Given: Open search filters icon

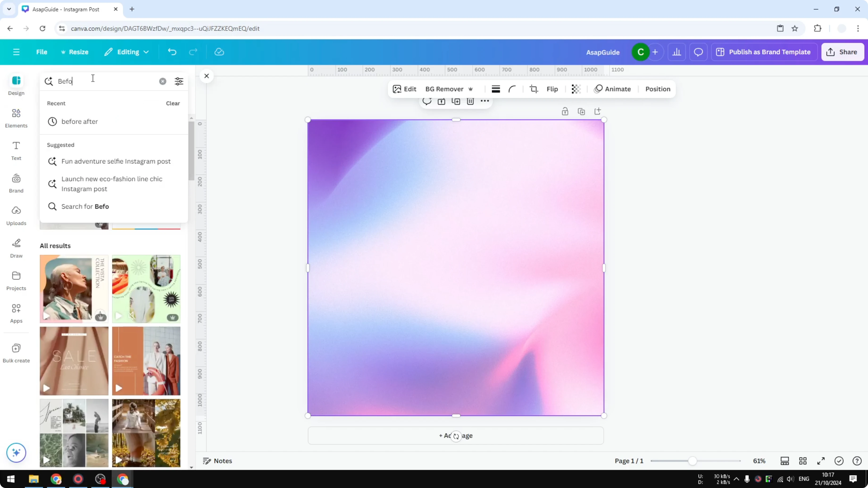Looking at the screenshot, I should (x=179, y=81).
